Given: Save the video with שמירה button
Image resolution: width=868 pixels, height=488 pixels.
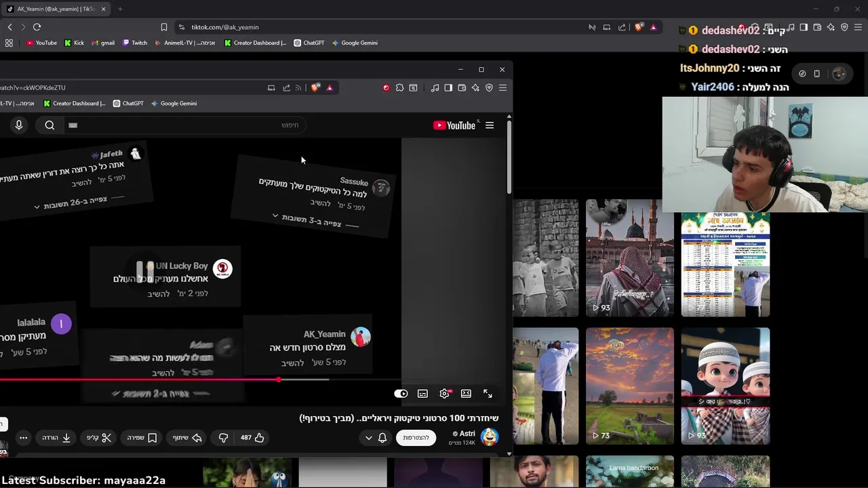Looking at the screenshot, I should coord(142,438).
